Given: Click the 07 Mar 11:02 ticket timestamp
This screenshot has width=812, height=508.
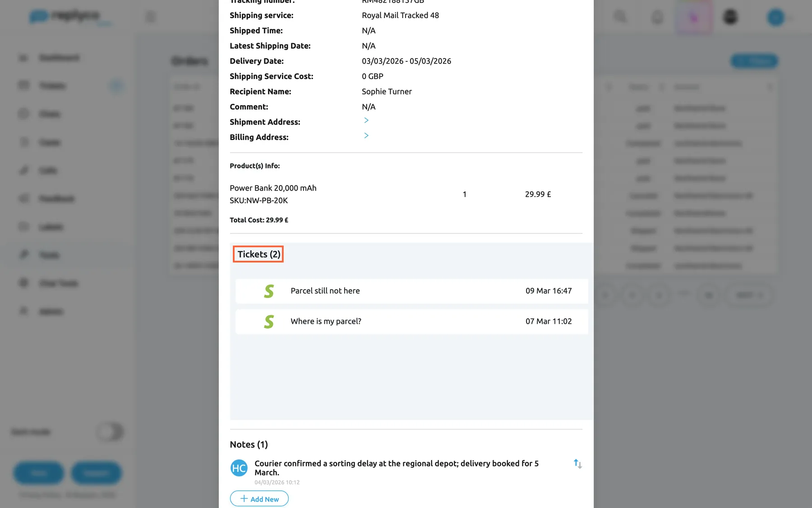Looking at the screenshot, I should pos(549,322).
